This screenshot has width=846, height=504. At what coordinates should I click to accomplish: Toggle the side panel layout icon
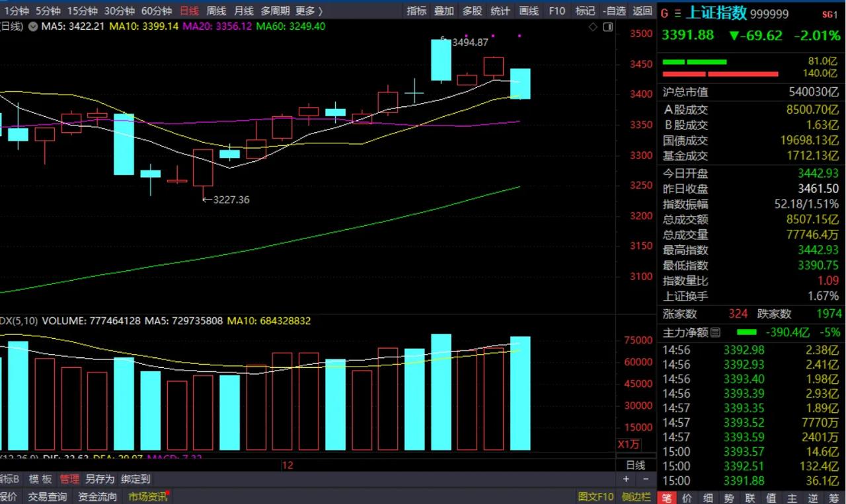tap(607, 26)
